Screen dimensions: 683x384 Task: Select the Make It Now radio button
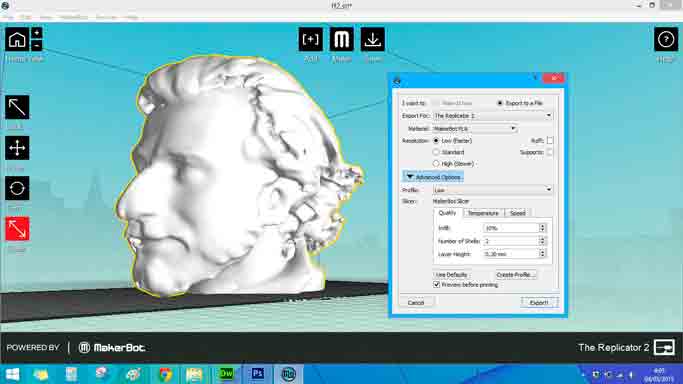(x=436, y=103)
